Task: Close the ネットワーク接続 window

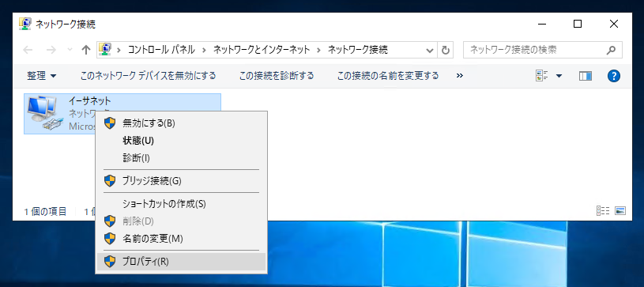Action: point(614,24)
